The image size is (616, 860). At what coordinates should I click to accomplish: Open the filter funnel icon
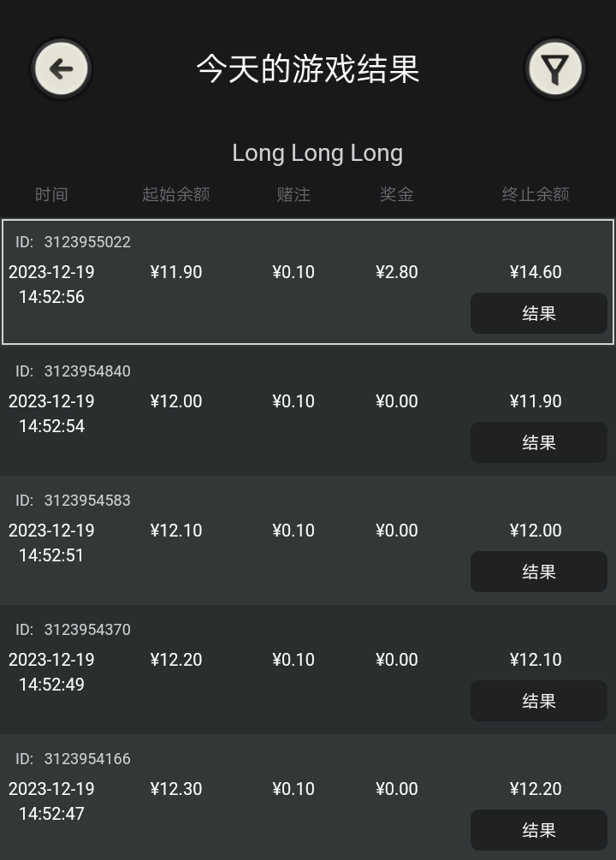(x=555, y=69)
